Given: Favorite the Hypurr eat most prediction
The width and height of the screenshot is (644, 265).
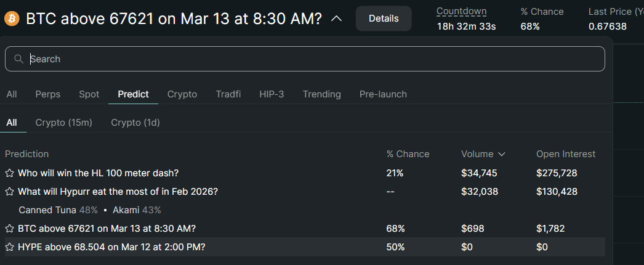Looking at the screenshot, I should point(10,192).
